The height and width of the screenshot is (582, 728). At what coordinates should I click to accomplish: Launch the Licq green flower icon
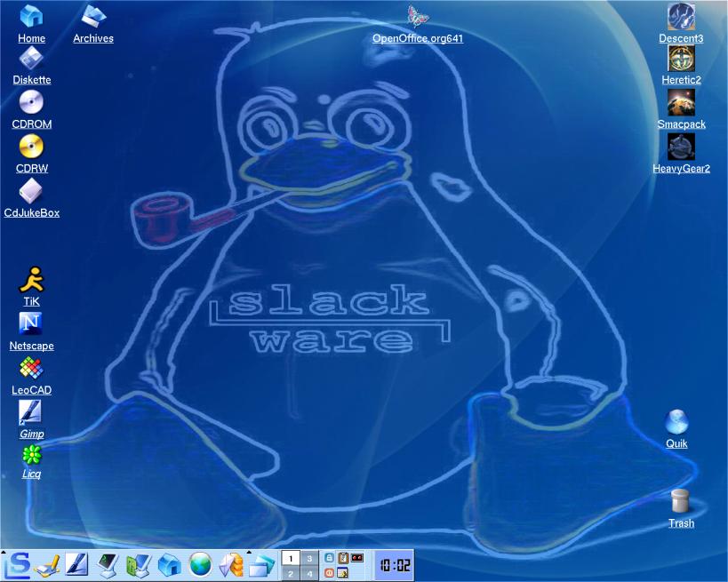click(x=32, y=455)
